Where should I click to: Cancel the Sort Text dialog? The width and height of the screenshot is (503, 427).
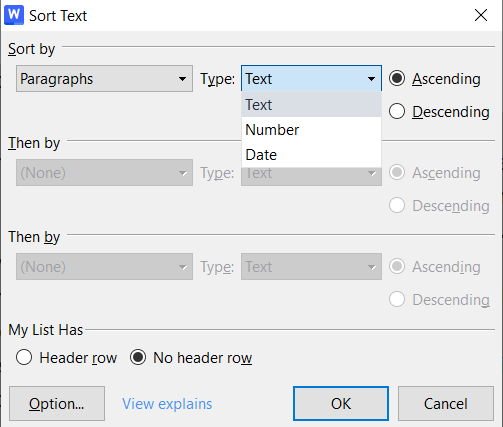click(x=446, y=404)
